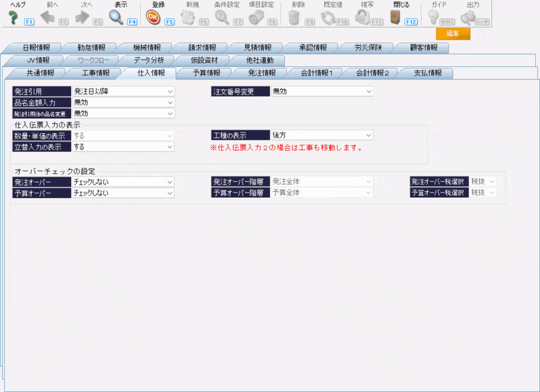Click the 削除 trash can icon
This screenshot has width=540, height=392.
coord(293,18)
